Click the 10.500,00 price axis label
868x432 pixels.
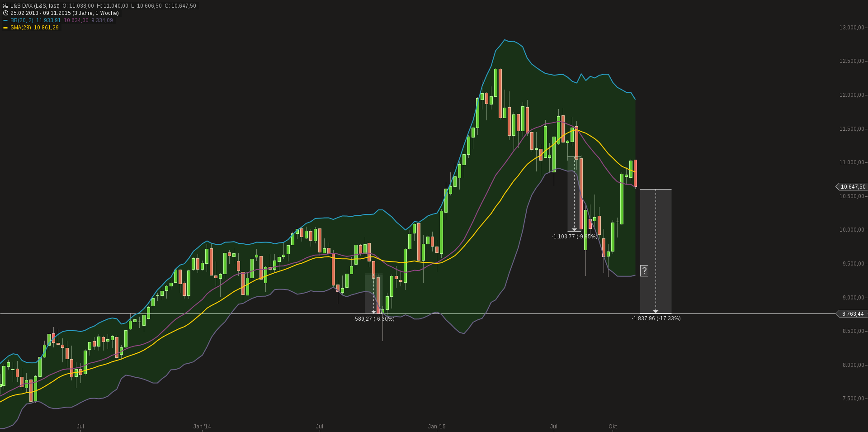[x=852, y=196]
